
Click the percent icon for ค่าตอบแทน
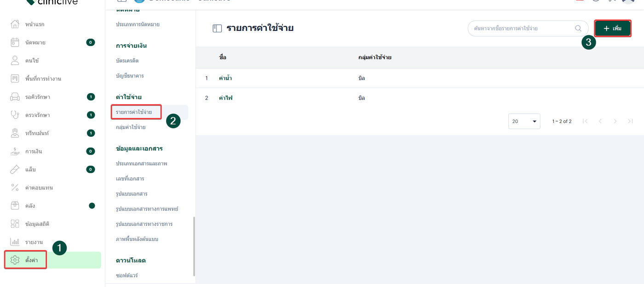coord(15,187)
